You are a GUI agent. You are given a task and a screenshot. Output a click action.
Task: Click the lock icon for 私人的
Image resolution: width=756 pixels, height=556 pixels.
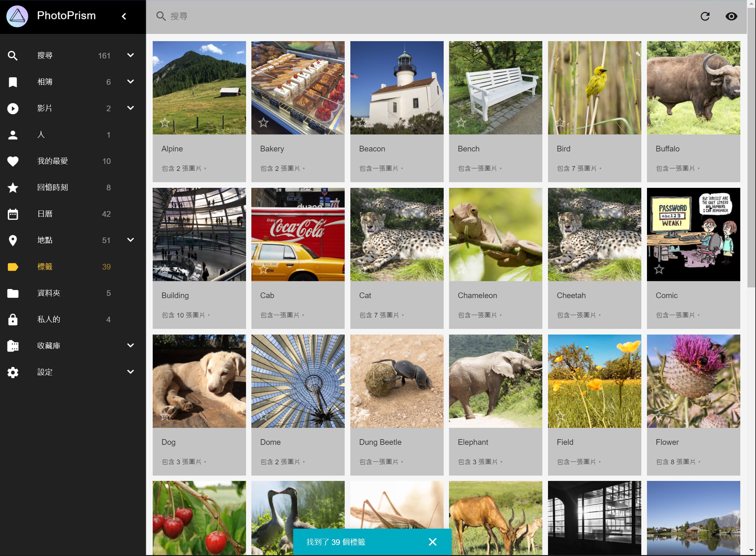pos(13,319)
